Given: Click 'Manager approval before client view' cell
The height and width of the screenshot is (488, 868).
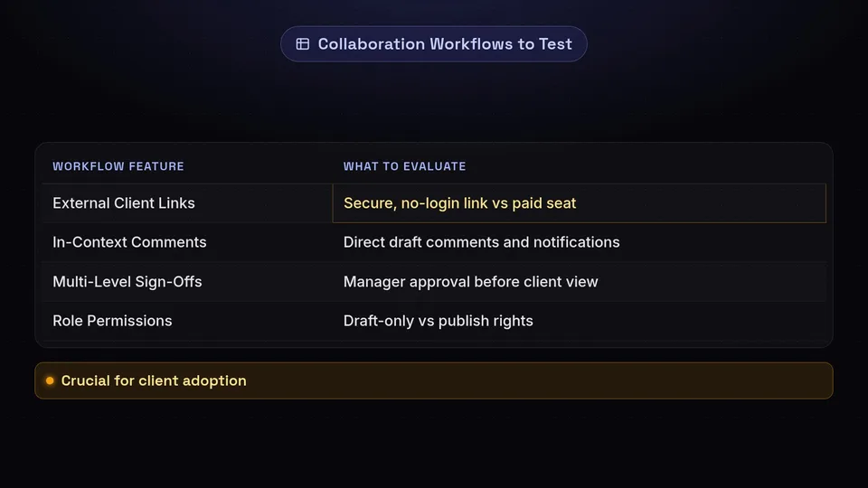Looking at the screenshot, I should [579, 282].
